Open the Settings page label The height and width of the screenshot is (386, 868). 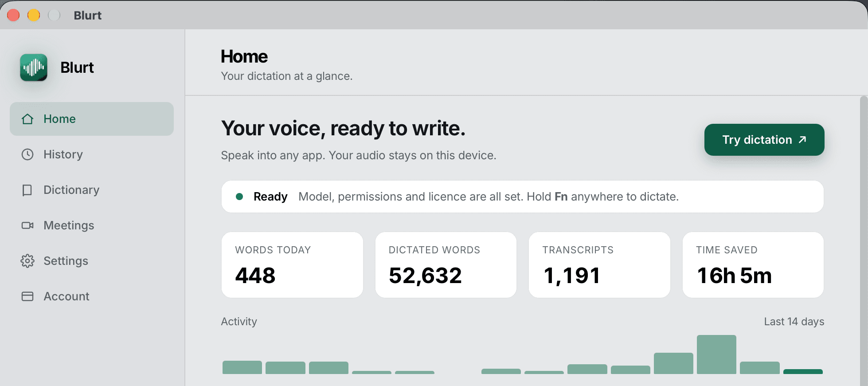66,261
